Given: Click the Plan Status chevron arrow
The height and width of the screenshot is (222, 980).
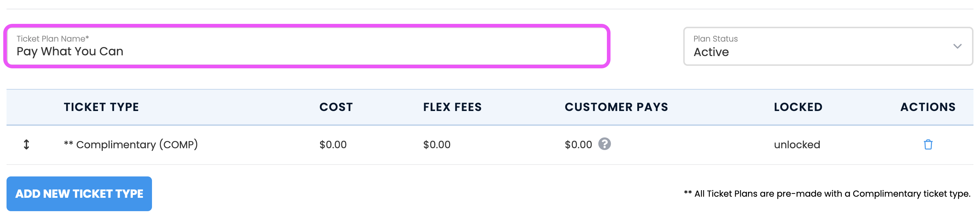Looking at the screenshot, I should 957,46.
